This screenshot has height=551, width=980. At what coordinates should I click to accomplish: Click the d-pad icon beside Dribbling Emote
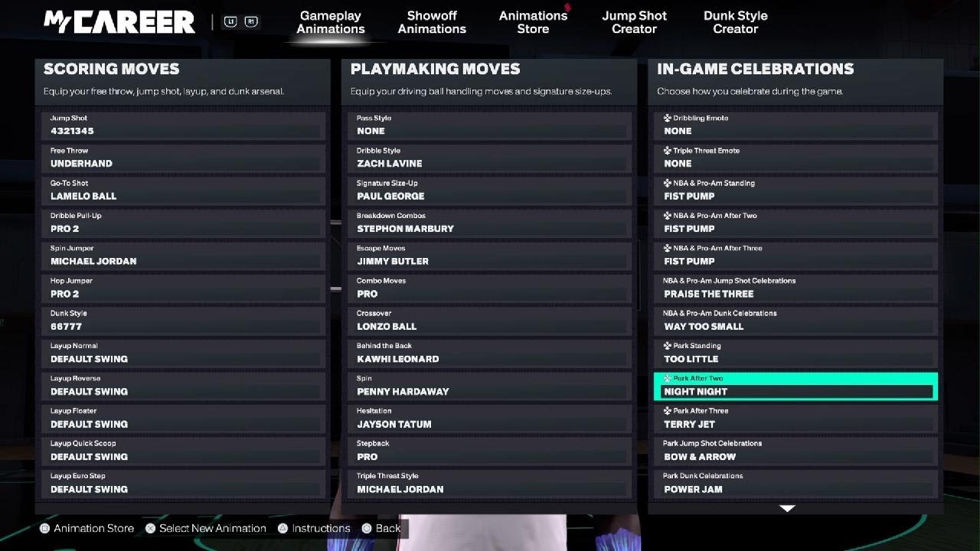(667, 119)
